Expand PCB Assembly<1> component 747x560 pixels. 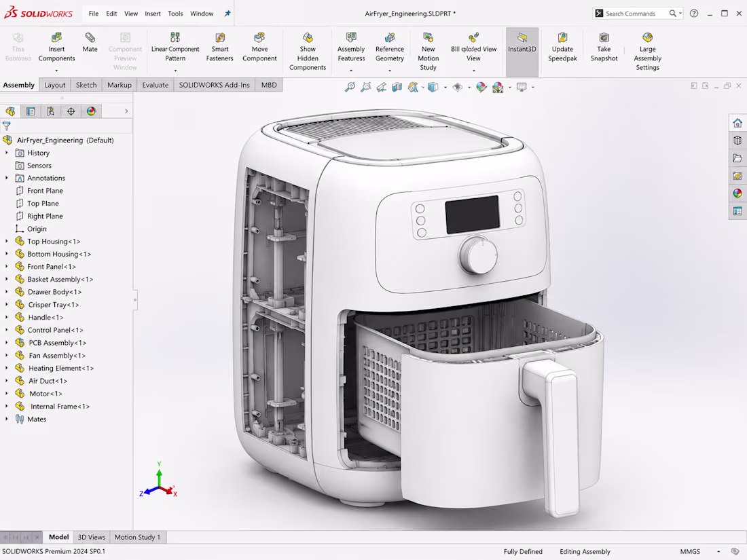click(x=7, y=342)
